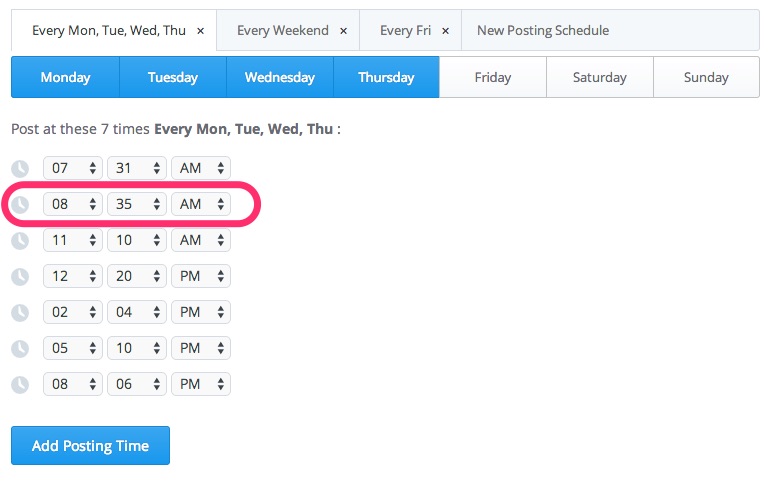Click the clock icon beside 11:10 AM
Image resolution: width=770 pixels, height=481 pixels.
tap(20, 241)
